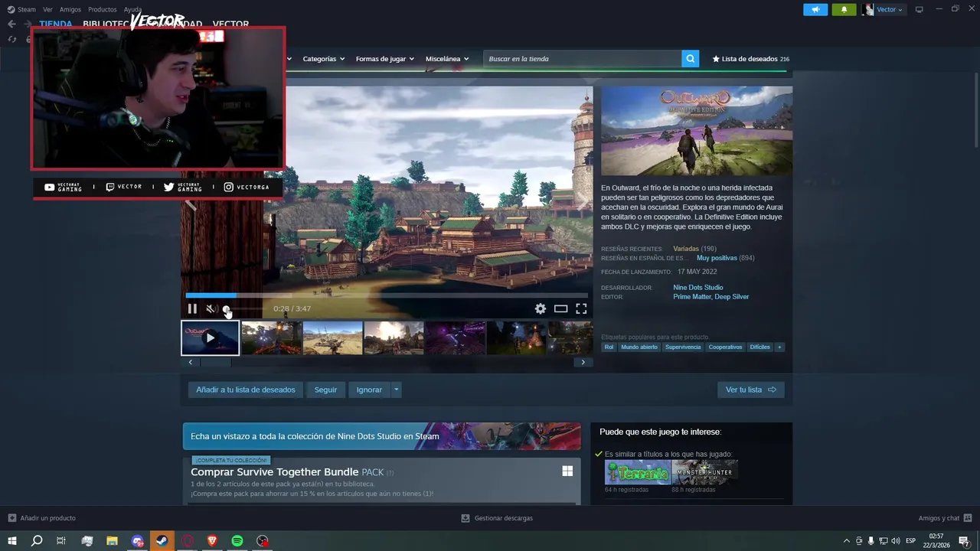Pause the Outward trailer

(x=192, y=308)
